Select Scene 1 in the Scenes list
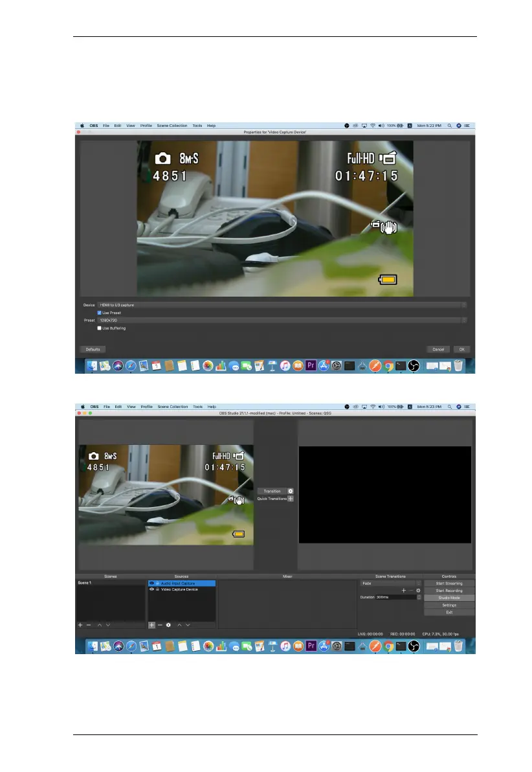This screenshot has width=532, height=772. [x=85, y=583]
